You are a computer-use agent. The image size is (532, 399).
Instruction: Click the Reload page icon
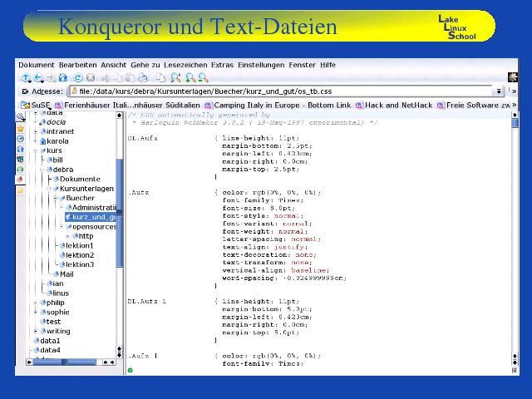click(78, 77)
